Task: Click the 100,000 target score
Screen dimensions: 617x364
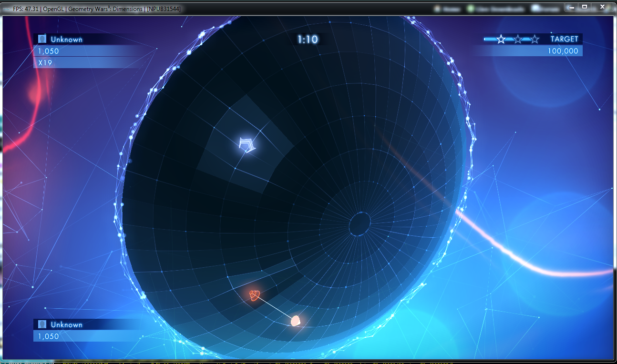Action: pos(563,51)
